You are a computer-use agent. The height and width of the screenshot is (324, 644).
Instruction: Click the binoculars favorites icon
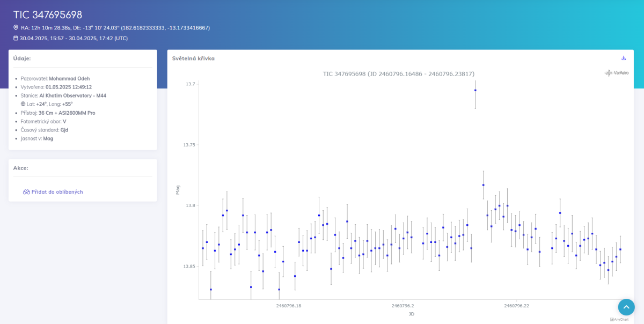coord(26,192)
